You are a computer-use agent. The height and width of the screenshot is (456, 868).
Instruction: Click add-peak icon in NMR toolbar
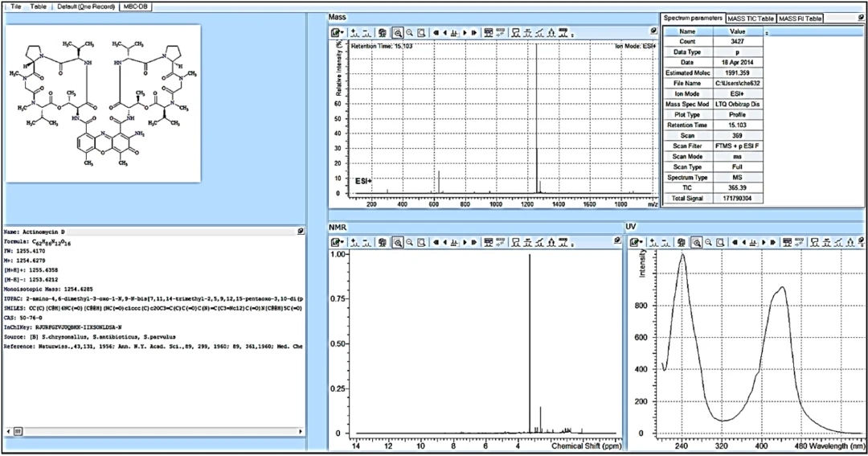[x=355, y=242]
